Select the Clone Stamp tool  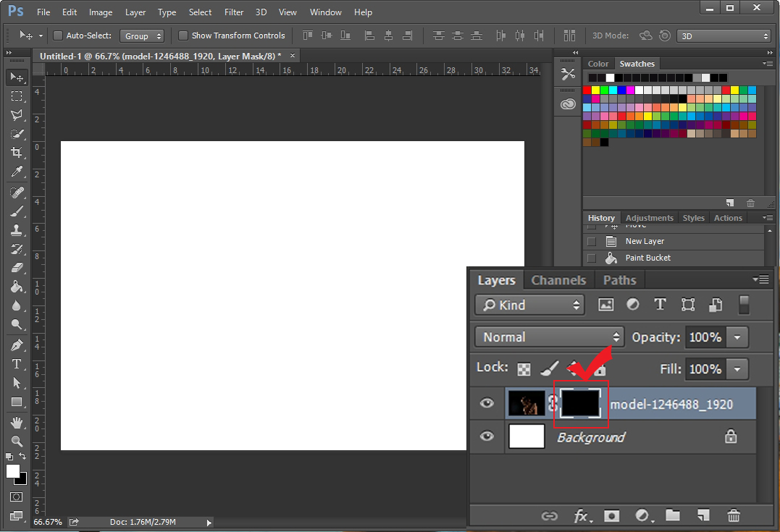pos(17,230)
